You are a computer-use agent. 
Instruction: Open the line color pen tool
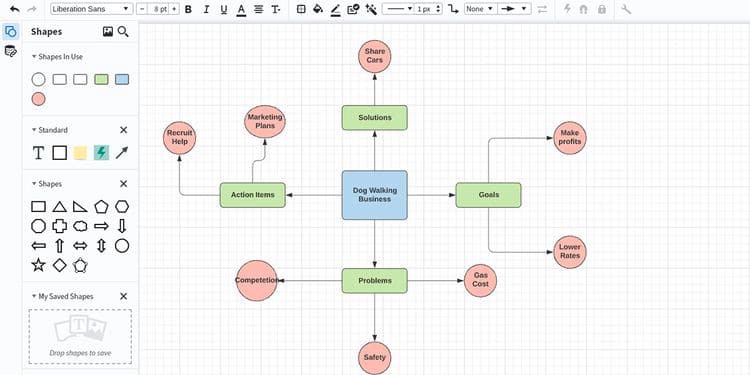point(335,9)
